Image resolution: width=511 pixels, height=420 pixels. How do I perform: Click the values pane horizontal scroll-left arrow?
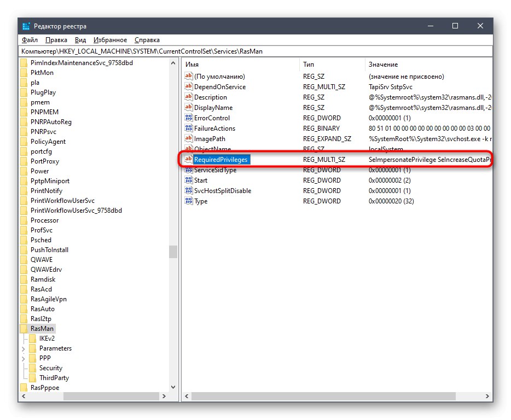pos(187,396)
